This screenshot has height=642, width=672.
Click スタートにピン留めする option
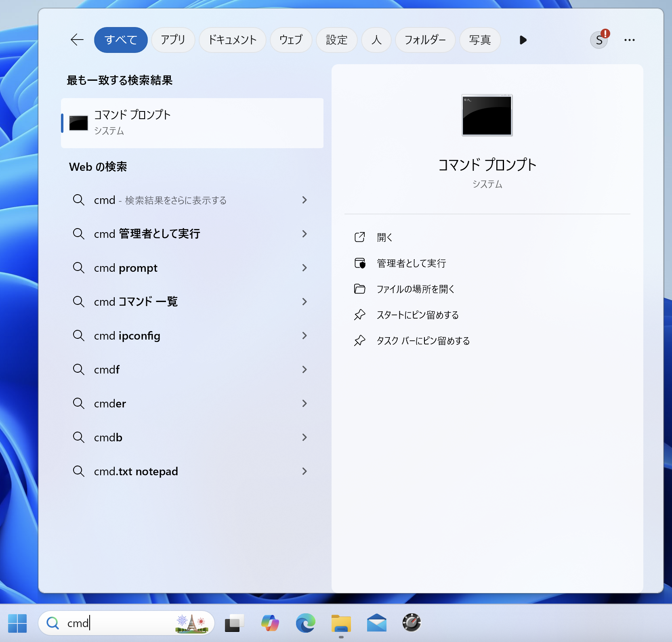click(x=418, y=315)
